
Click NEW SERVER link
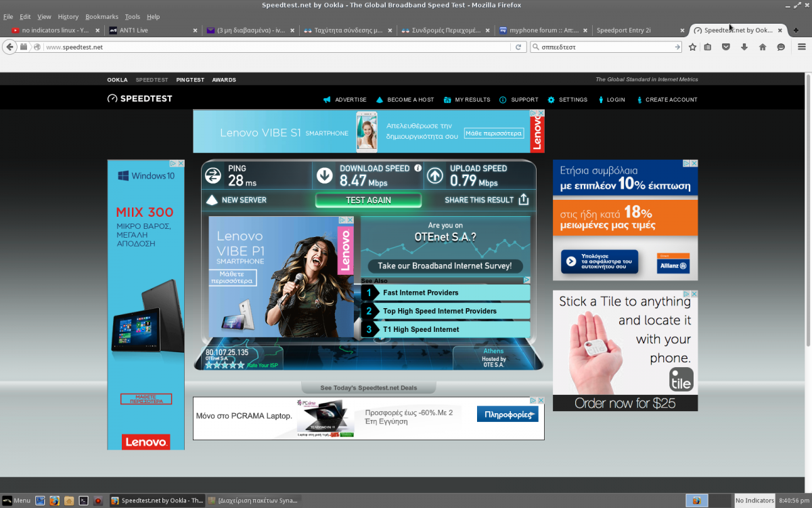pos(244,200)
